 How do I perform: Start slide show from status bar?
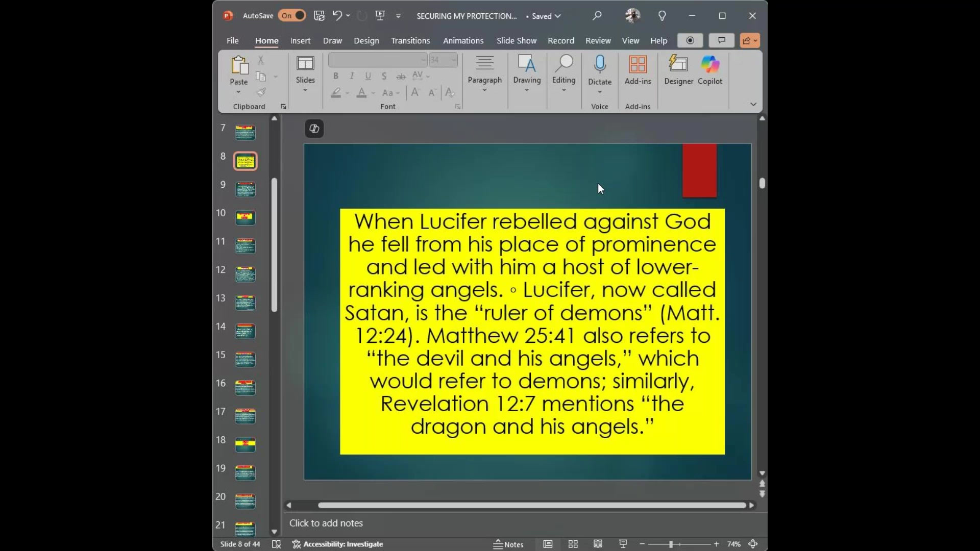tap(623, 544)
